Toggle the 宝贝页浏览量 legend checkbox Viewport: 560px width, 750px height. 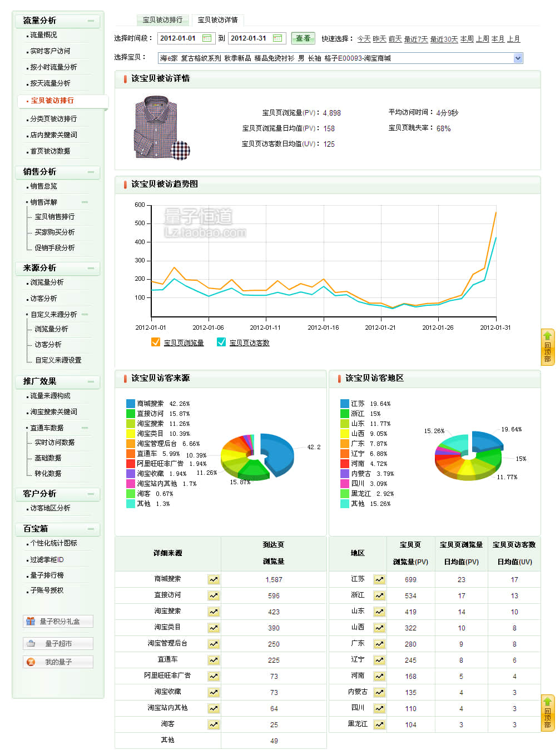(156, 342)
